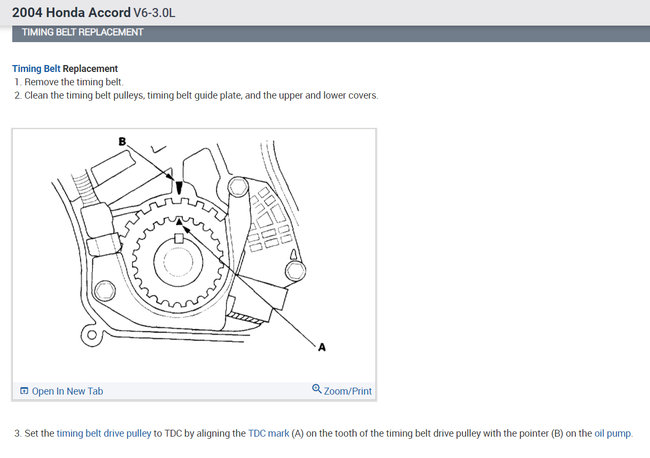Click the '2004 Honda Accord' title text
The image size is (650, 458).
tap(71, 12)
